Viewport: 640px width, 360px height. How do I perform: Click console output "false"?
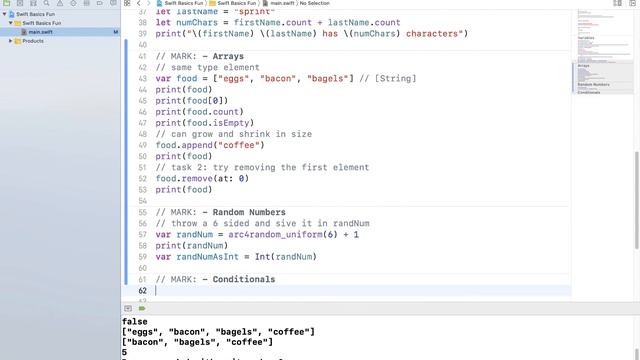click(135, 322)
